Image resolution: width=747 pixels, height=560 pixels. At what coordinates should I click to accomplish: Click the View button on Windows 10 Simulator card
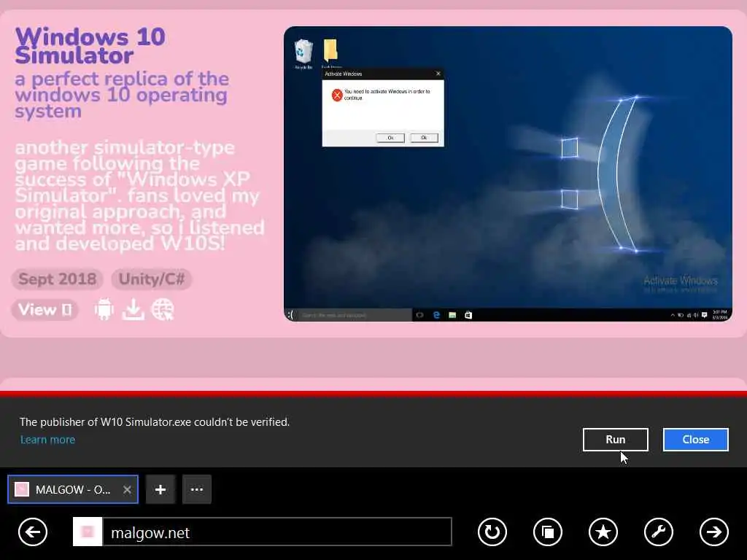click(45, 310)
